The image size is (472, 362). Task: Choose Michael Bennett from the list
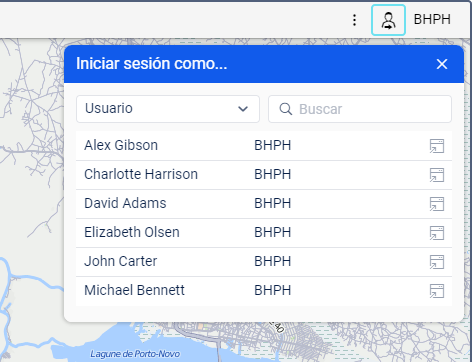tap(264, 291)
